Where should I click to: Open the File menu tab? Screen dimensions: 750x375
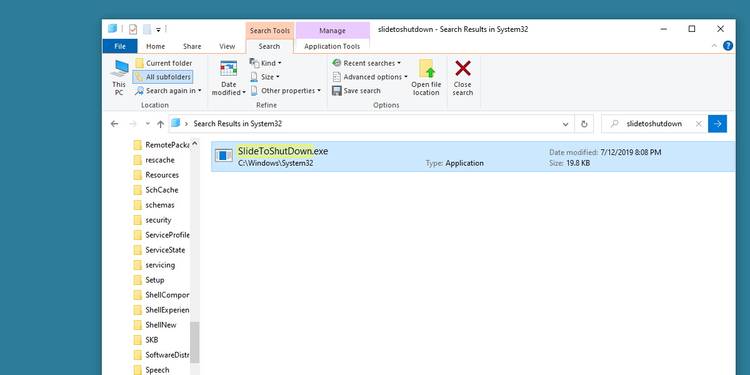[120, 46]
